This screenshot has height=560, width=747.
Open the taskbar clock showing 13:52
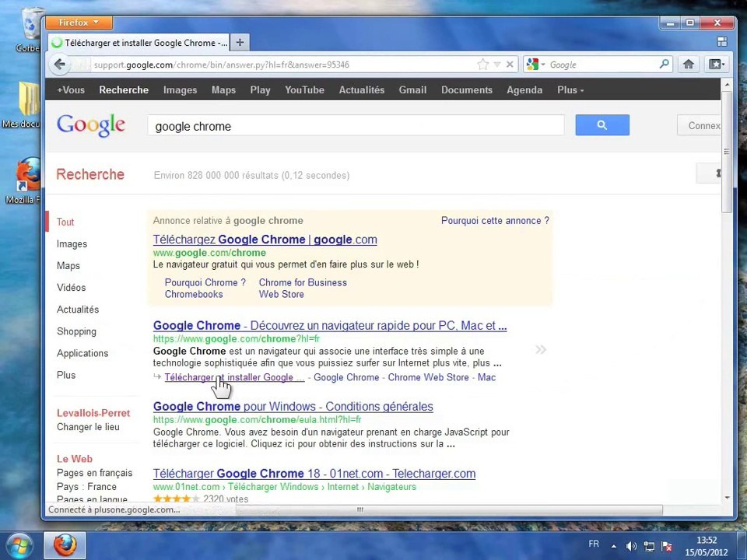point(707,546)
